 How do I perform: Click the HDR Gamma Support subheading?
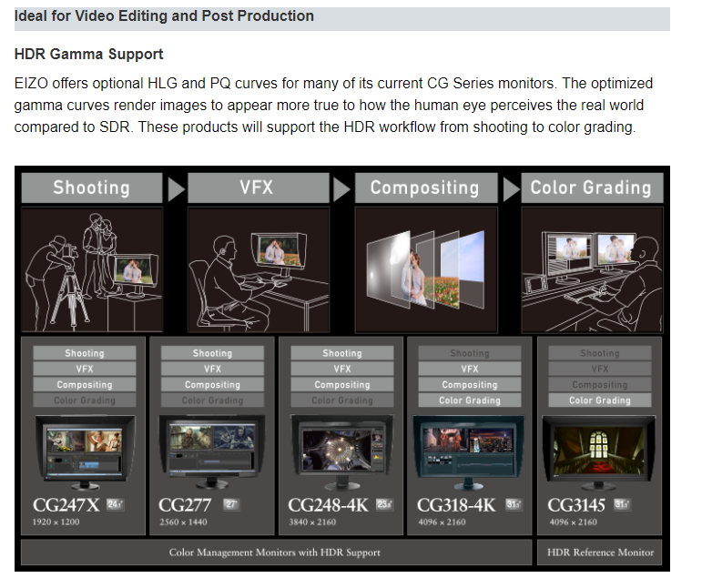(x=88, y=54)
